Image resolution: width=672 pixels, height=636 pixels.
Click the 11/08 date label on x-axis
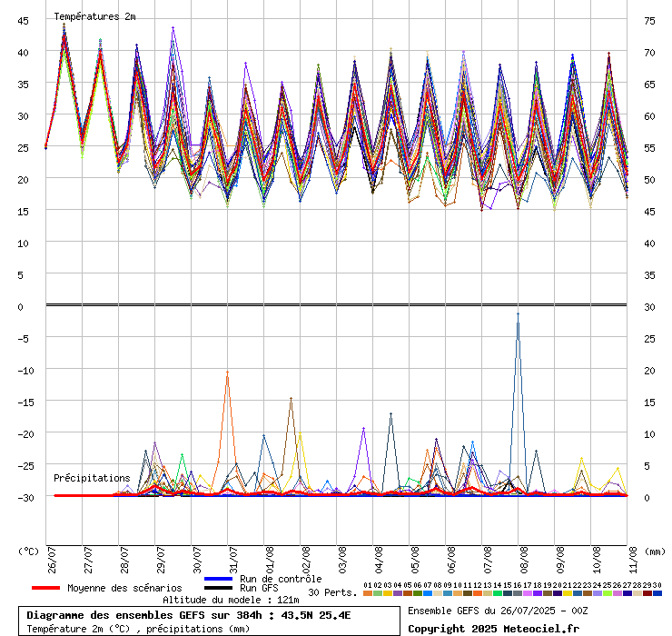coord(634,560)
